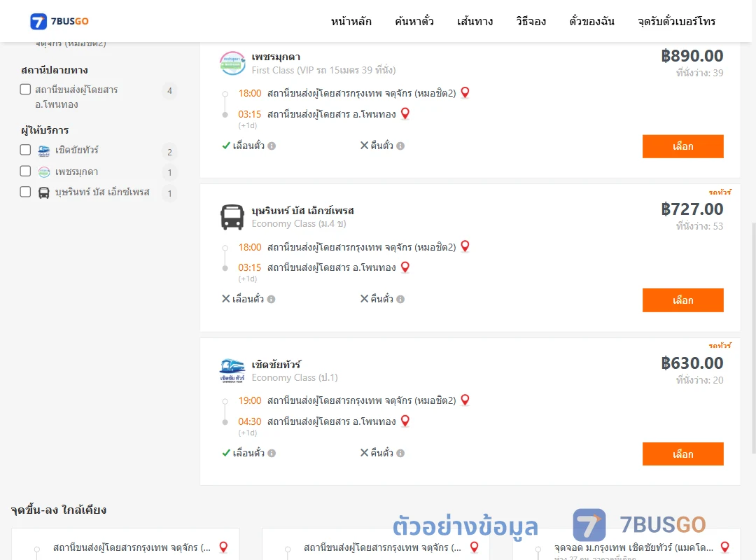
Task: Click the ที่นั่งว่าง: 39 seats text
Action: pyautogui.click(x=699, y=73)
